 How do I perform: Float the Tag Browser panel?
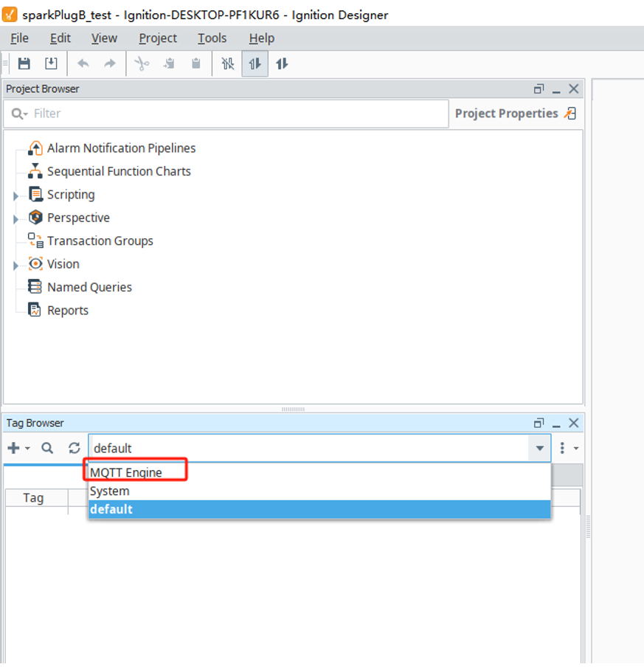pyautogui.click(x=539, y=424)
